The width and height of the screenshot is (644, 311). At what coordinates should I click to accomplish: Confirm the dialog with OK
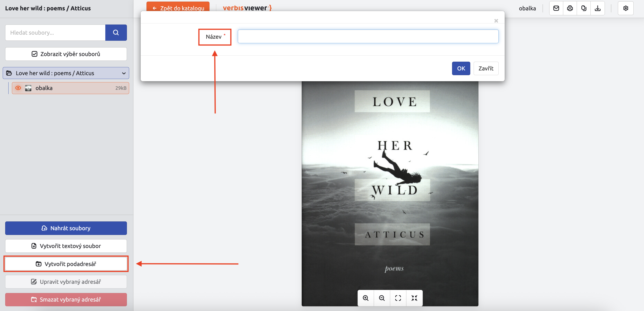coord(461,68)
